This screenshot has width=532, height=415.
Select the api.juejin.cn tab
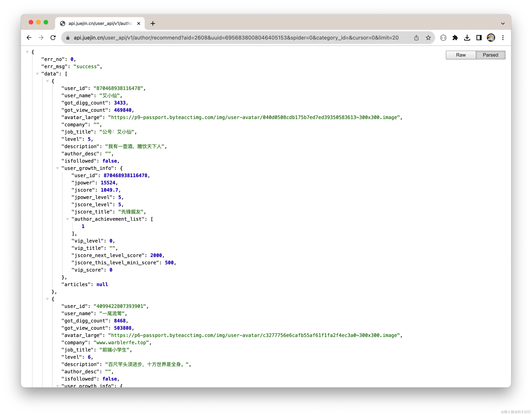click(x=100, y=24)
